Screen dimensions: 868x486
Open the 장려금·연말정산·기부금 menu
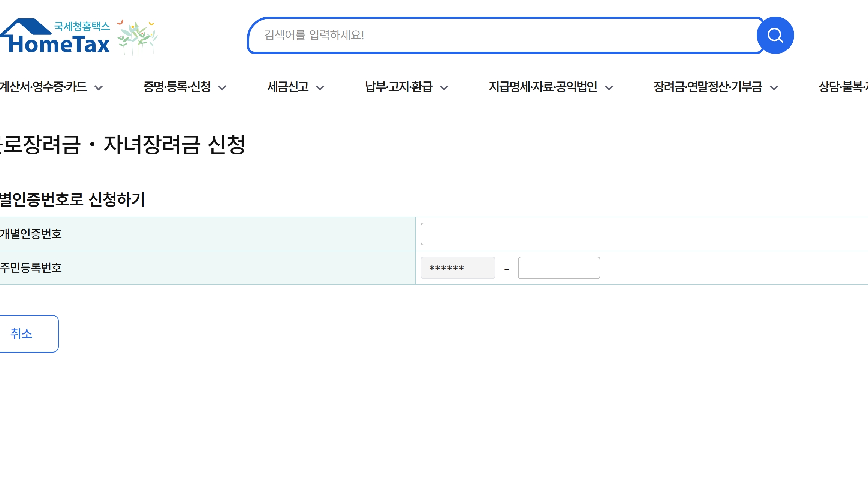[x=708, y=87]
